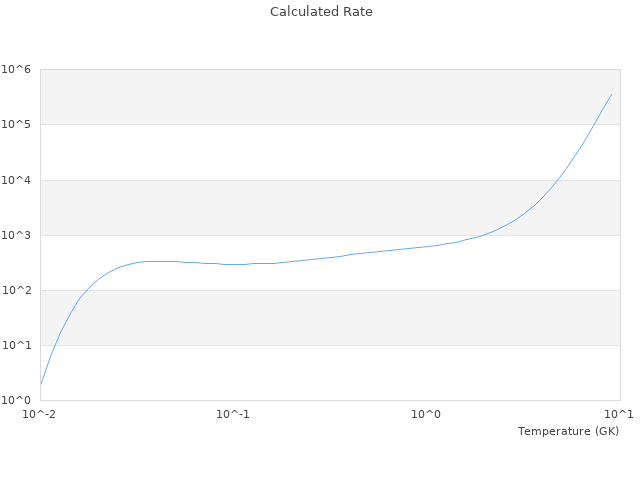Select the 10^5 vertical axis label

point(16,124)
